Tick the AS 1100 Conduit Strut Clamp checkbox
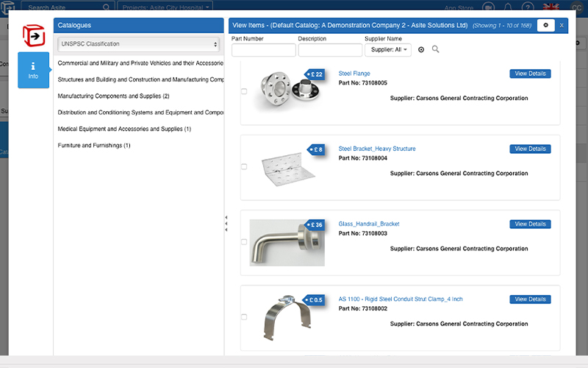The width and height of the screenshot is (588, 368). point(244,317)
